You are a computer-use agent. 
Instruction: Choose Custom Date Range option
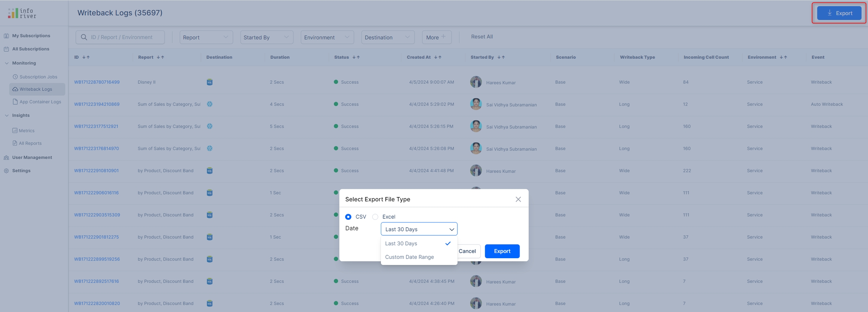tap(410, 257)
